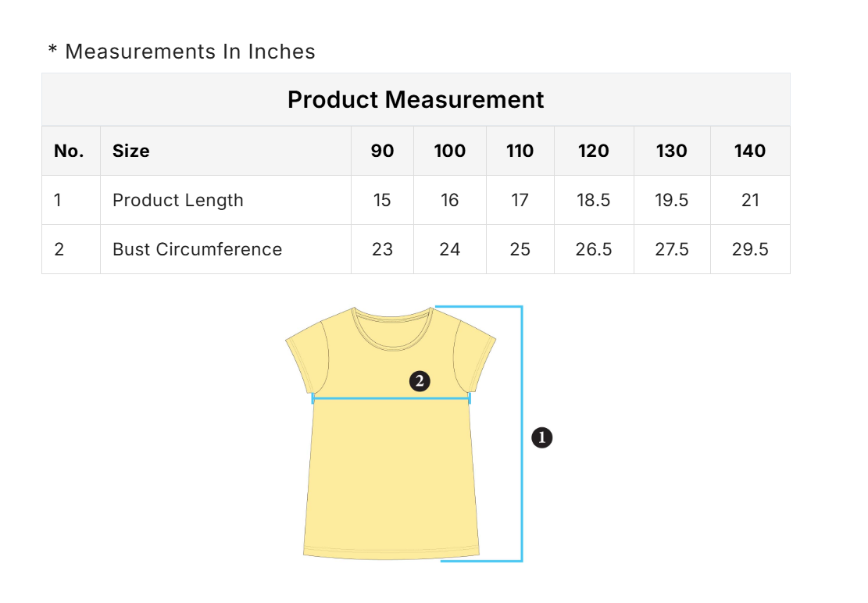Click the 29.5 bust circumference value
868x603 pixels.
coord(750,249)
